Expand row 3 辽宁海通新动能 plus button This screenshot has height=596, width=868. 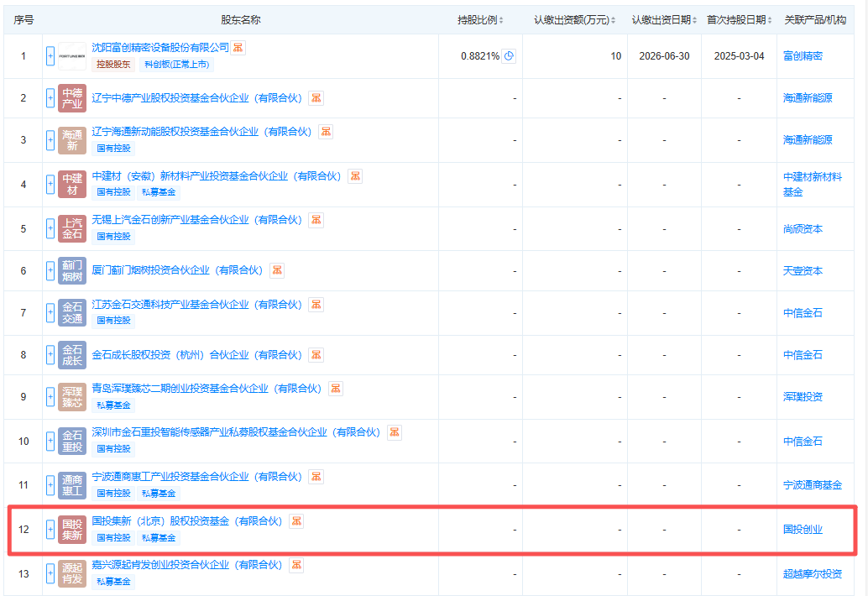tap(50, 140)
